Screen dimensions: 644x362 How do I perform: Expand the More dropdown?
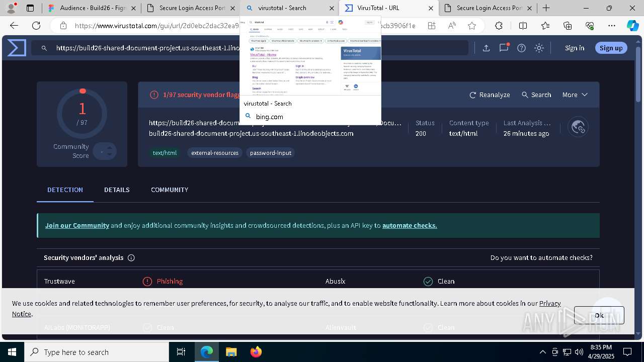click(x=575, y=95)
